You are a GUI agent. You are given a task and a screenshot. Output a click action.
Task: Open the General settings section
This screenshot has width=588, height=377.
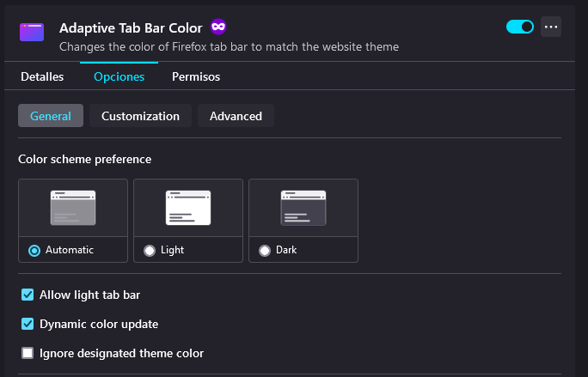pyautogui.click(x=51, y=116)
